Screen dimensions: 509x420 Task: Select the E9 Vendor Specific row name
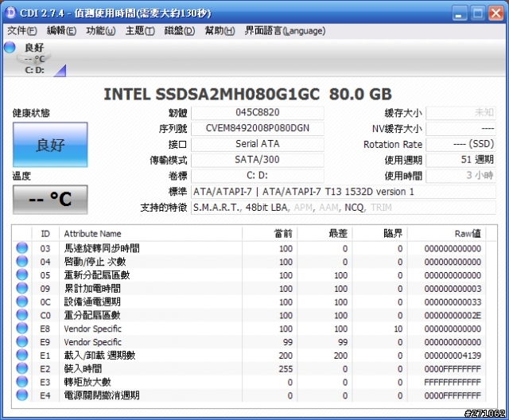(x=92, y=342)
